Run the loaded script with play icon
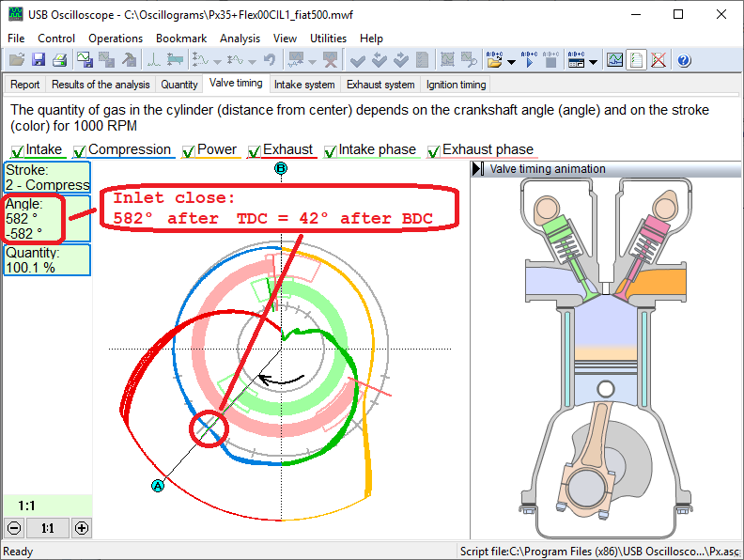 [530, 60]
